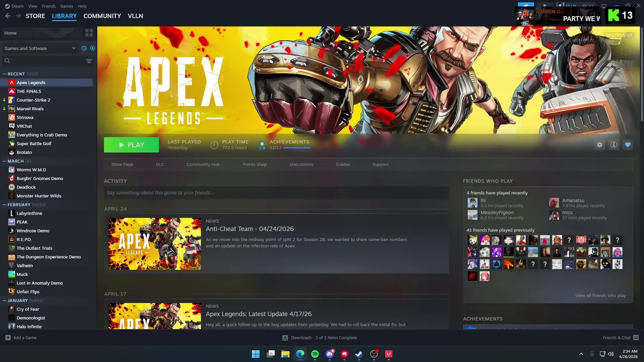Collapse the MARCH category

[5, 161]
